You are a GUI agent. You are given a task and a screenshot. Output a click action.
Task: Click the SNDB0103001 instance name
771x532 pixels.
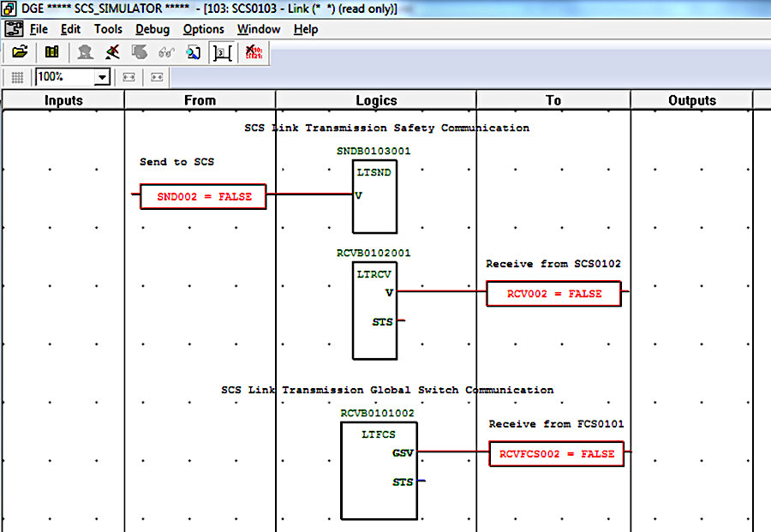pos(374,152)
